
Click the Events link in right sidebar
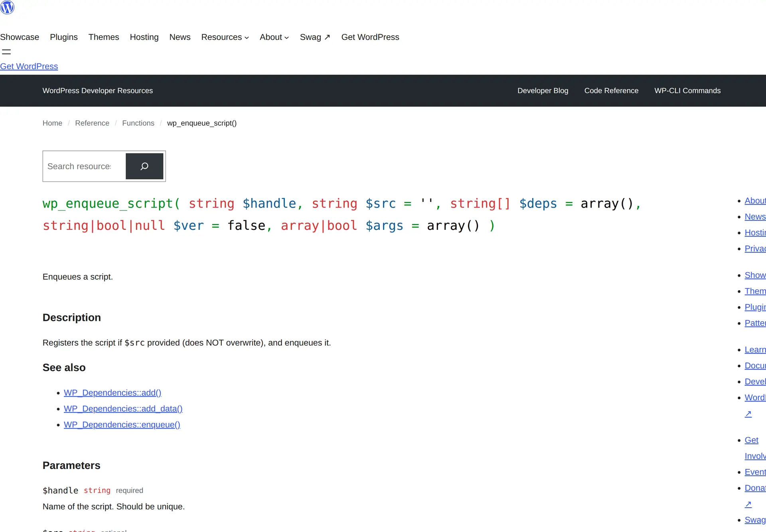tap(755, 472)
